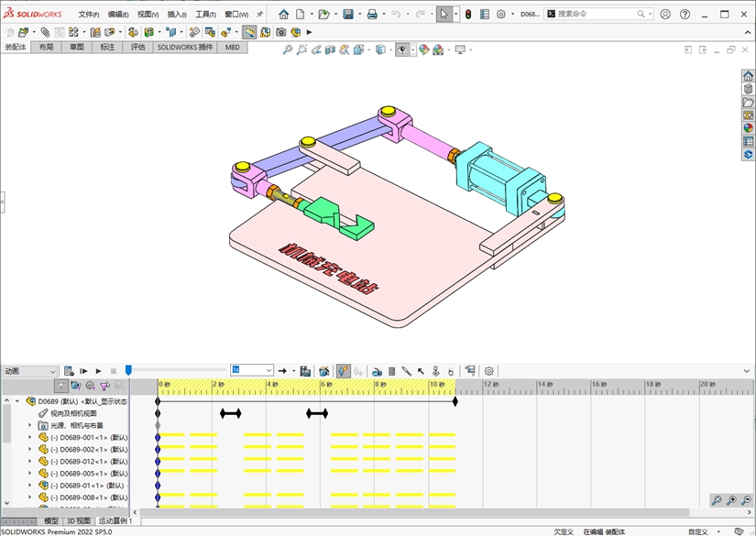Click Apply Scene icon
Viewport: 756px width, 536px height.
pos(438,49)
